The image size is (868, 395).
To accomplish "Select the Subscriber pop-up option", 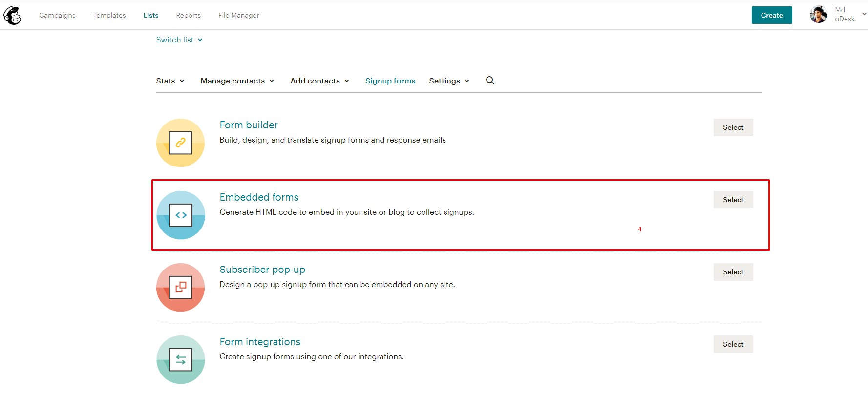I will [x=733, y=272].
